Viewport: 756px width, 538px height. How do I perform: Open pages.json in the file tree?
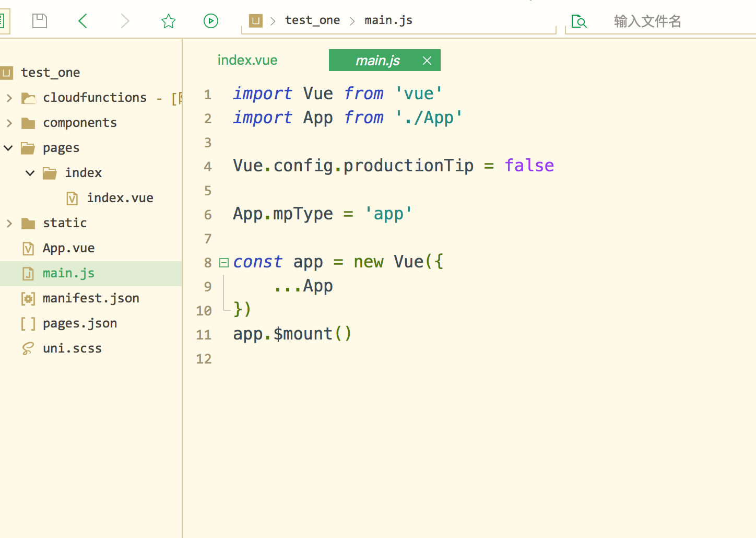coord(80,323)
